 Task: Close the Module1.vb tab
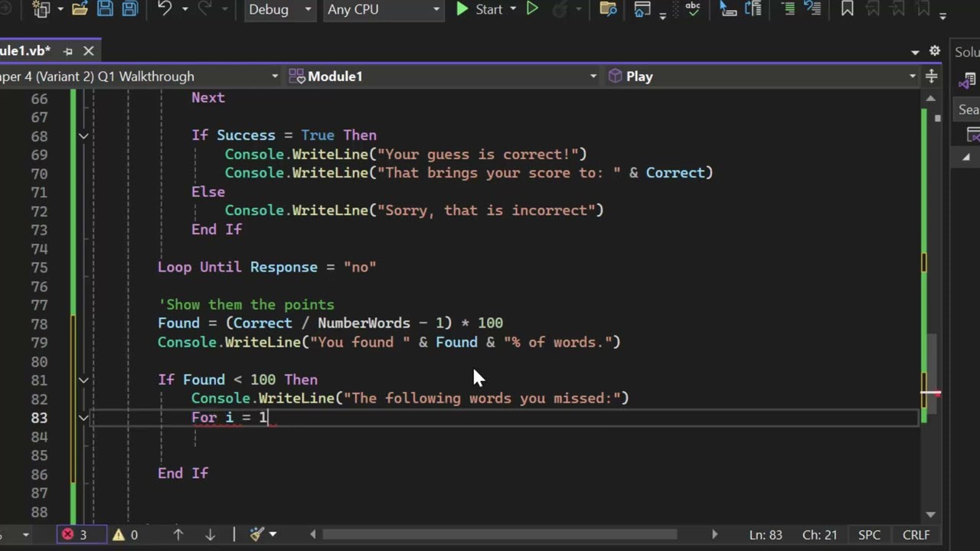click(x=88, y=51)
